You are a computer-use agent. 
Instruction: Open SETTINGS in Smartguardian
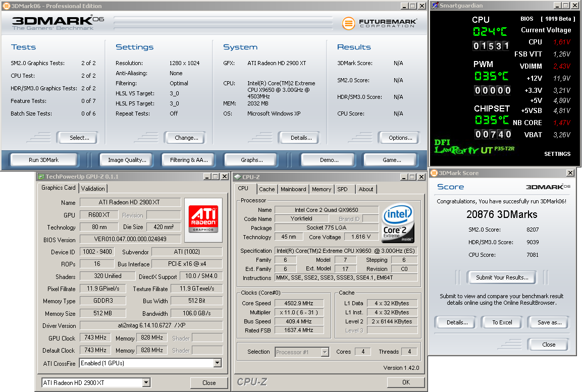[x=557, y=154]
